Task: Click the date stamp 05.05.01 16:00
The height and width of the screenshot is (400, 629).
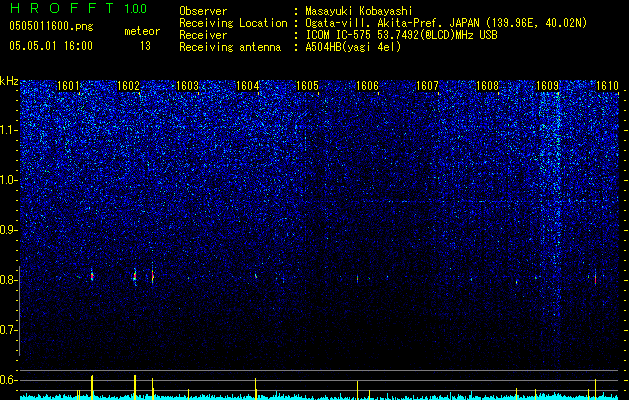Action: click(x=51, y=46)
